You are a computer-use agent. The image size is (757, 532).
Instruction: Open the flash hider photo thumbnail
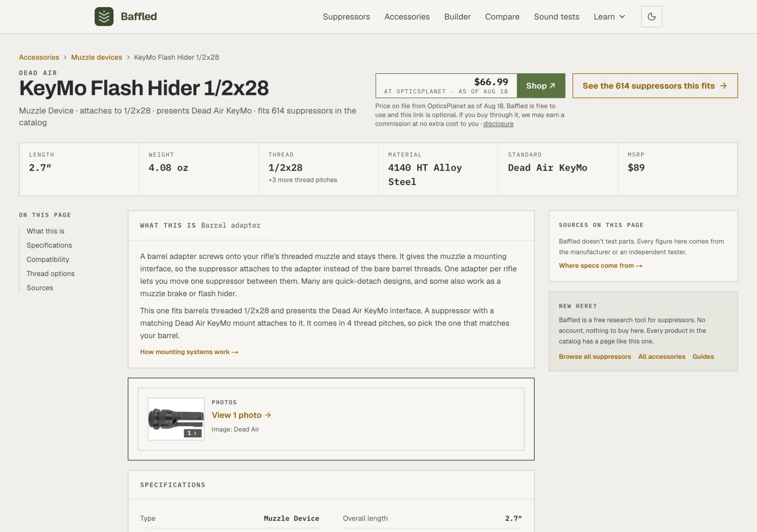point(176,419)
